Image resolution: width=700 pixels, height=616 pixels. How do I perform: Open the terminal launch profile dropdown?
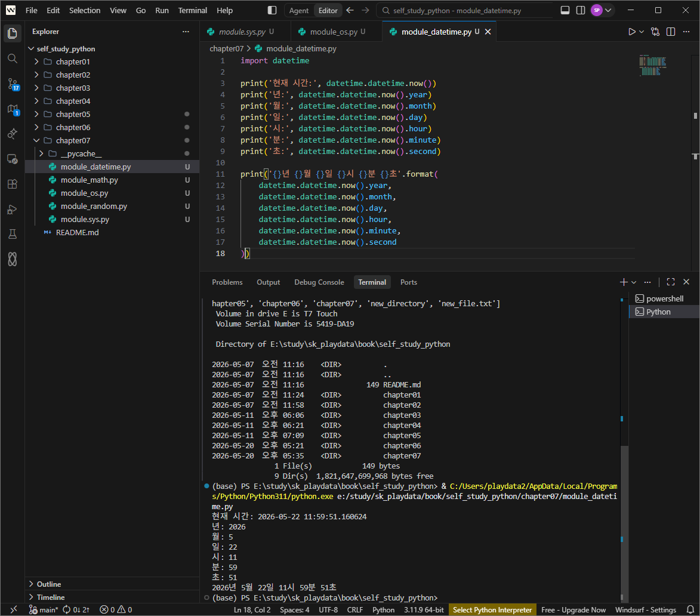click(x=634, y=282)
